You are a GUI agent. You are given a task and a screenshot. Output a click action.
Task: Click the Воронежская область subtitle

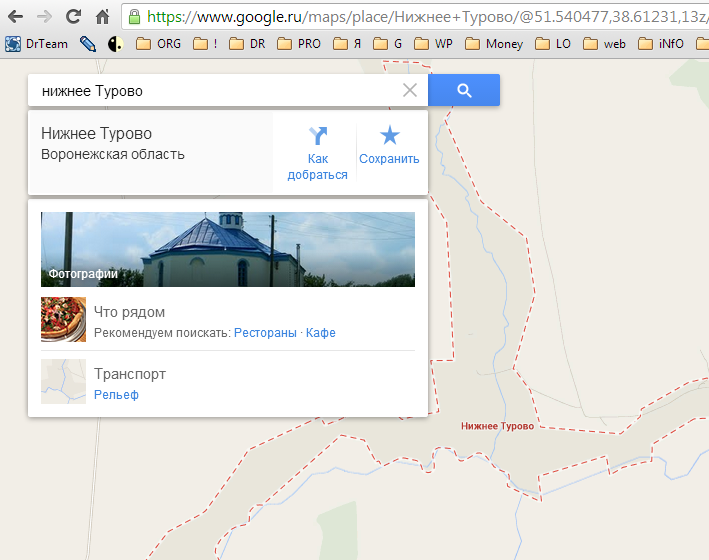tap(113, 154)
